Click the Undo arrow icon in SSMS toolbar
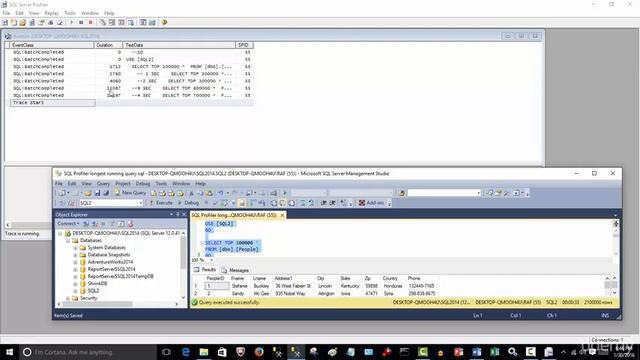Viewport: 640px width, 360px height. click(x=220, y=193)
